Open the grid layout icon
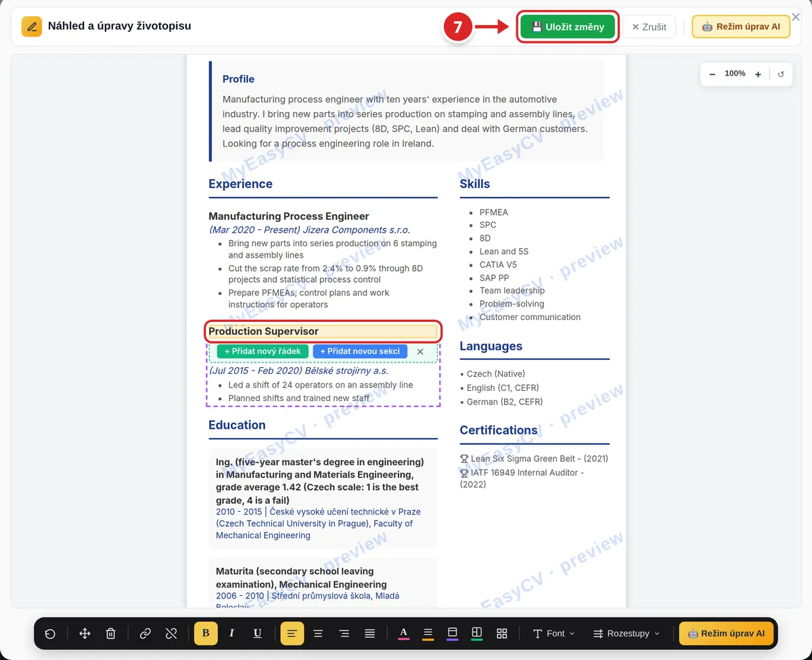 (502, 634)
